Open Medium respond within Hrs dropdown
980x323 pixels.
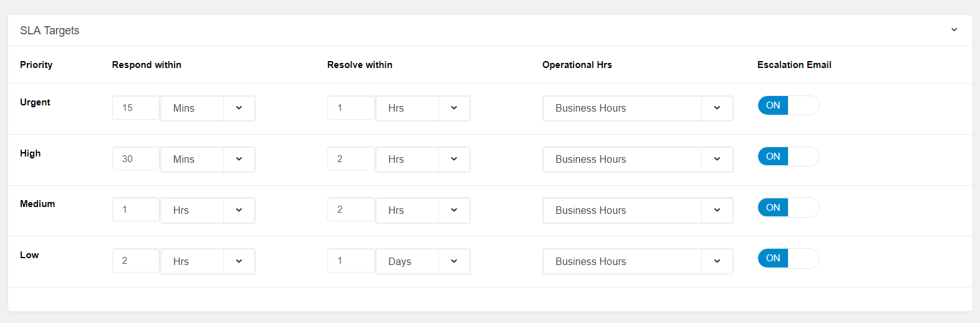tap(208, 210)
